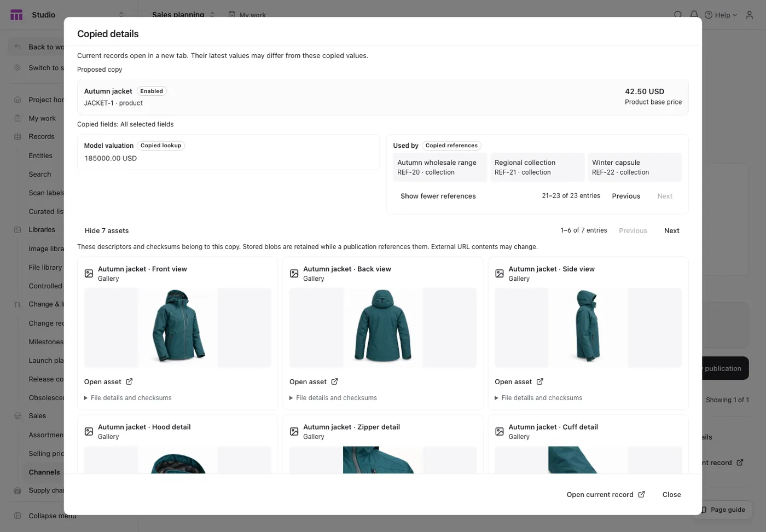
Task: Open the user account icon
Action: [750, 15]
